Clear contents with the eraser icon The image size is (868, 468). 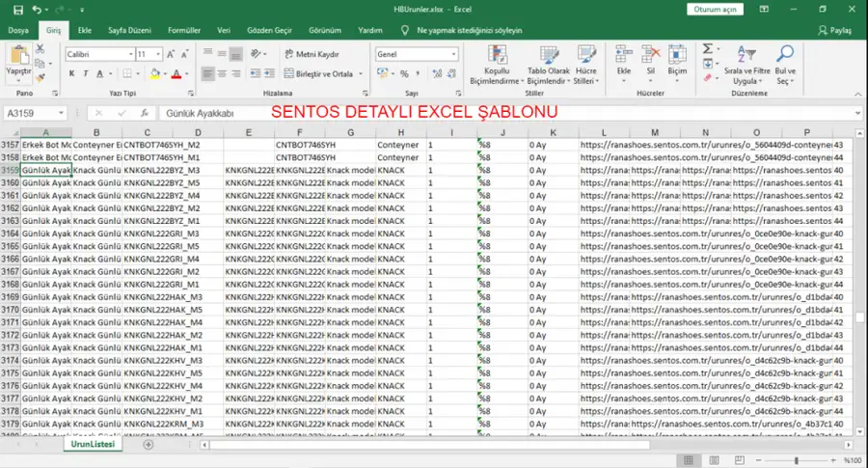(708, 78)
